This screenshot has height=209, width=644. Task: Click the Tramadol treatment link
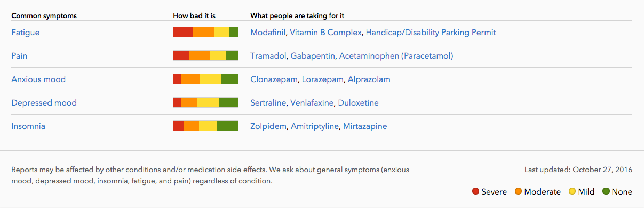point(268,56)
